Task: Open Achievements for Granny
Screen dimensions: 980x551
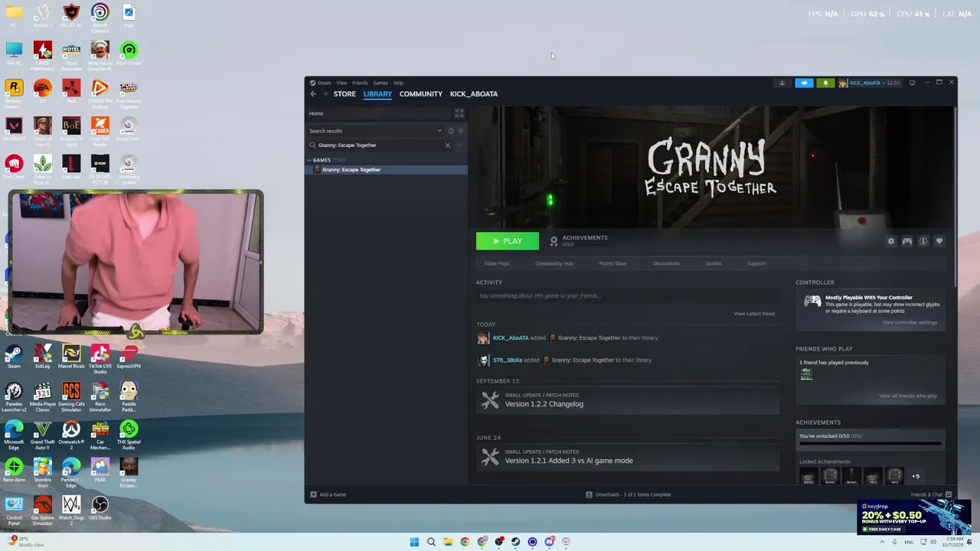Action: tap(579, 240)
